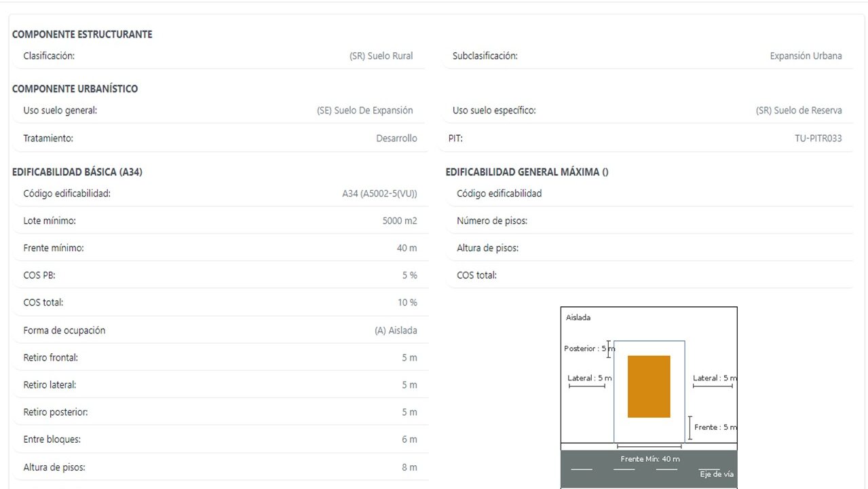The width and height of the screenshot is (868, 489).
Task: Click the Entre bloques 6 m value
Action: click(x=409, y=439)
